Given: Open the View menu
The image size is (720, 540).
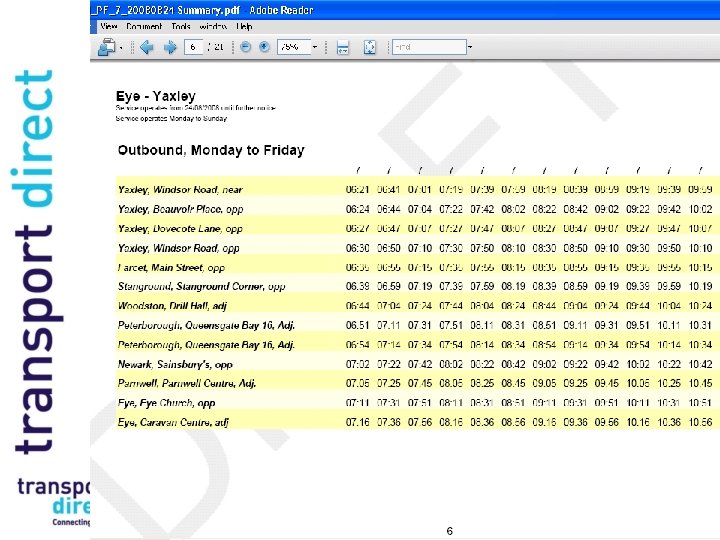Looking at the screenshot, I should tap(108, 26).
